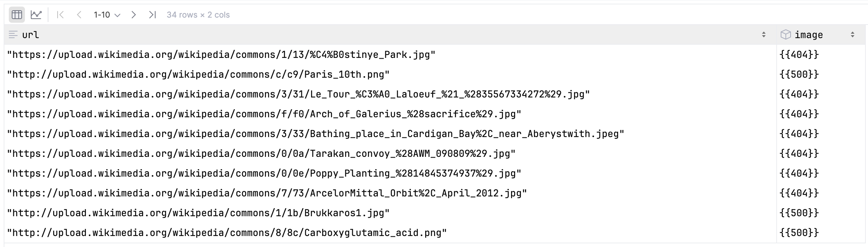Open chart view icon
The image size is (868, 247).
point(36,15)
